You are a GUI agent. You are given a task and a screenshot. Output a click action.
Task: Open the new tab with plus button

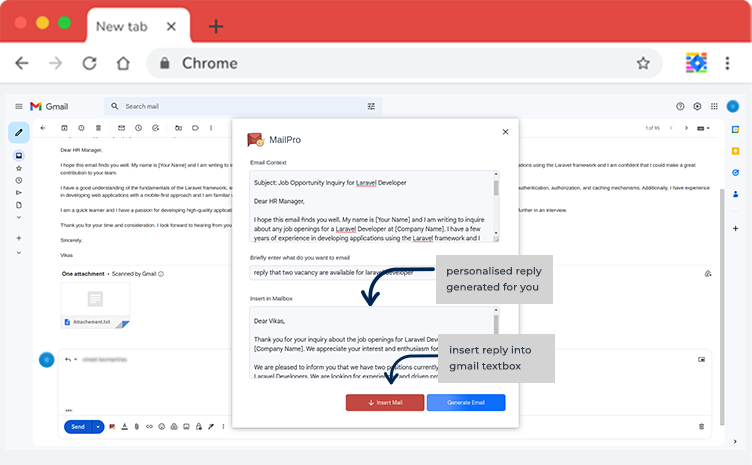tap(215, 27)
